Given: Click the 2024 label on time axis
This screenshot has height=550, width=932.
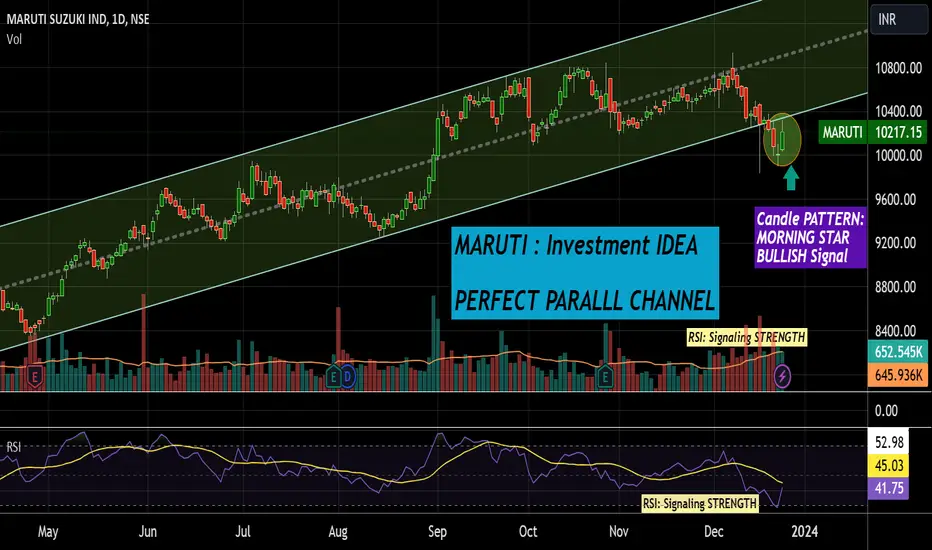Looking at the screenshot, I should point(804,531).
